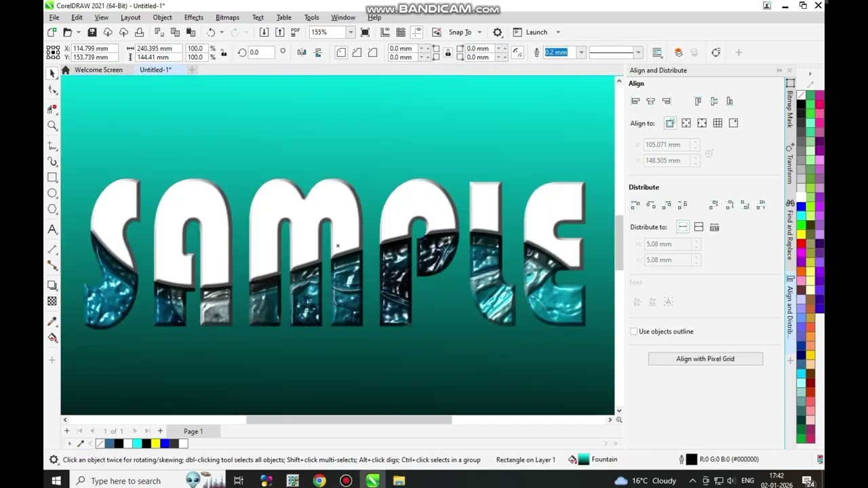This screenshot has height=488, width=868.
Task: Open the line style dropdown
Action: tap(638, 52)
